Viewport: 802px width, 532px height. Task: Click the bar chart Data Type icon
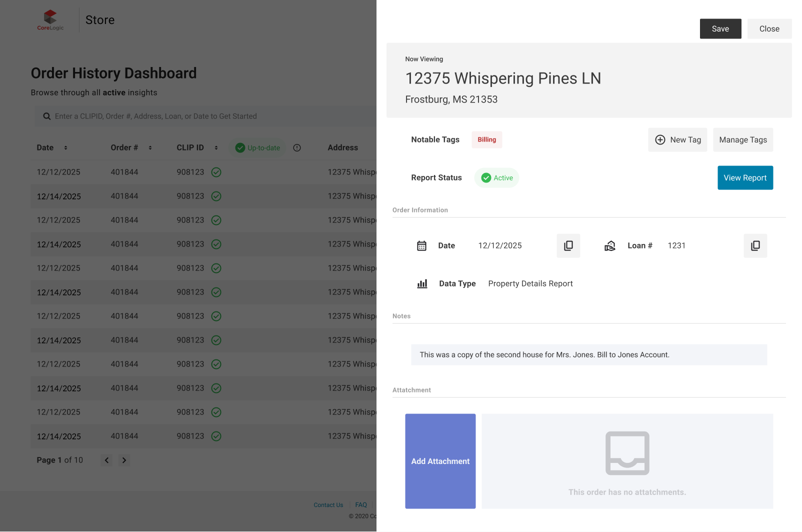(422, 283)
